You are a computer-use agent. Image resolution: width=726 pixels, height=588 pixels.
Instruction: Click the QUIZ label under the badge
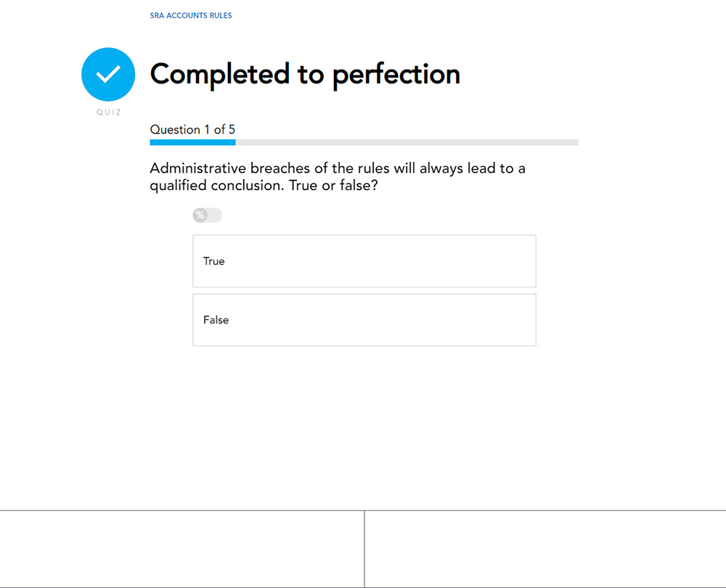(x=109, y=113)
